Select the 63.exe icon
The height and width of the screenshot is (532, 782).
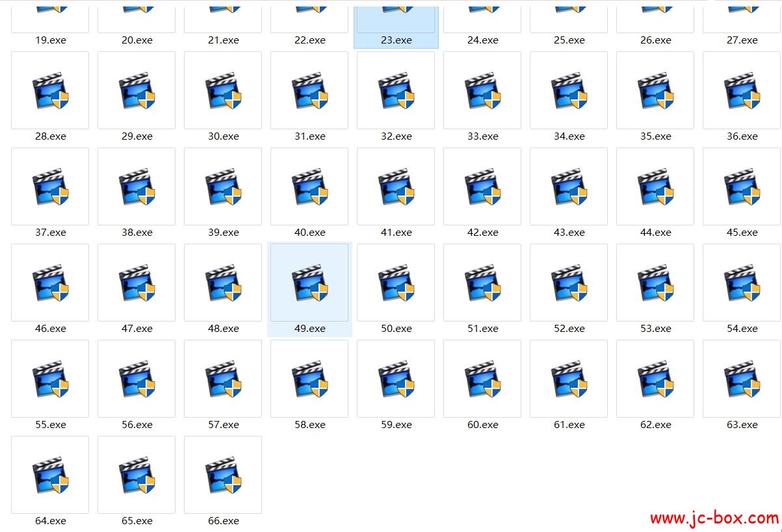click(742, 379)
